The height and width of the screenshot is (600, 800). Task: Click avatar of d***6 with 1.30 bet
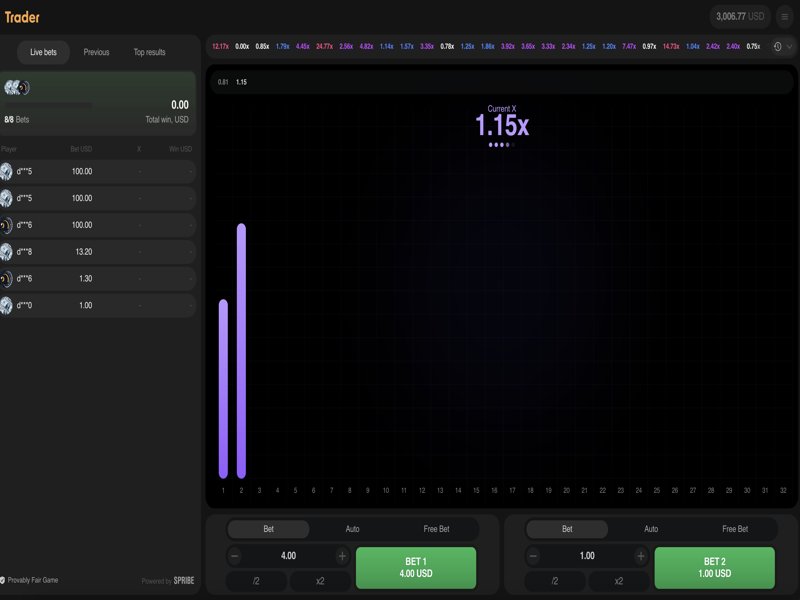tap(6, 279)
